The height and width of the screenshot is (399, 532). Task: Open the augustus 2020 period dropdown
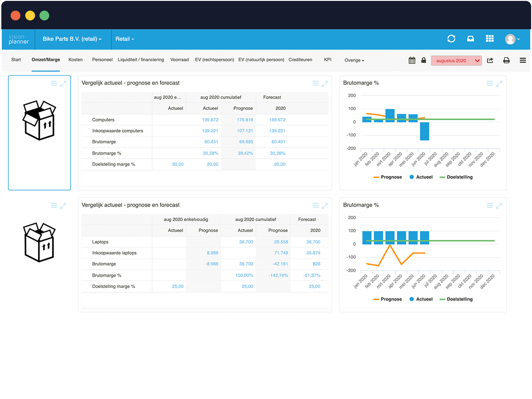(x=456, y=60)
